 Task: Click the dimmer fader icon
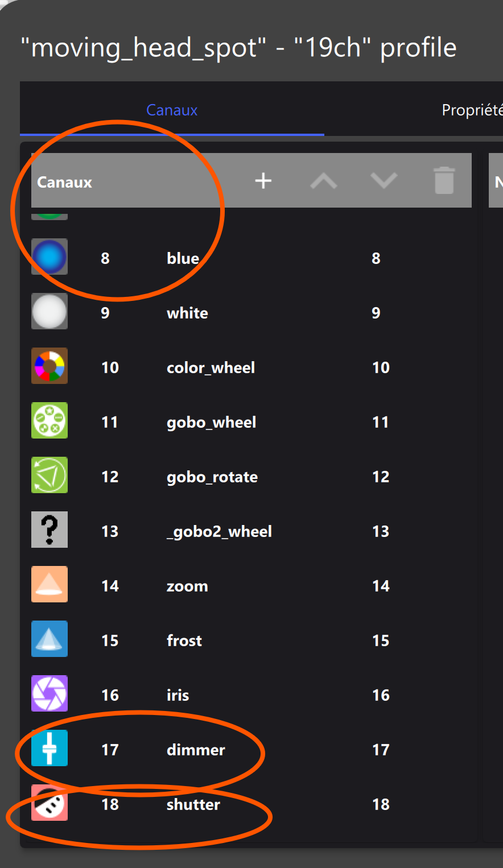pyautogui.click(x=50, y=748)
